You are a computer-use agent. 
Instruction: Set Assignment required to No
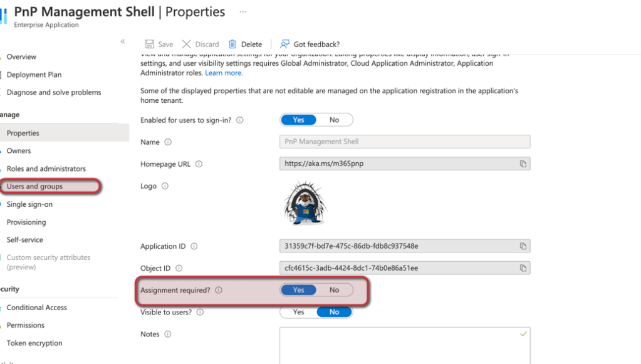click(x=334, y=290)
